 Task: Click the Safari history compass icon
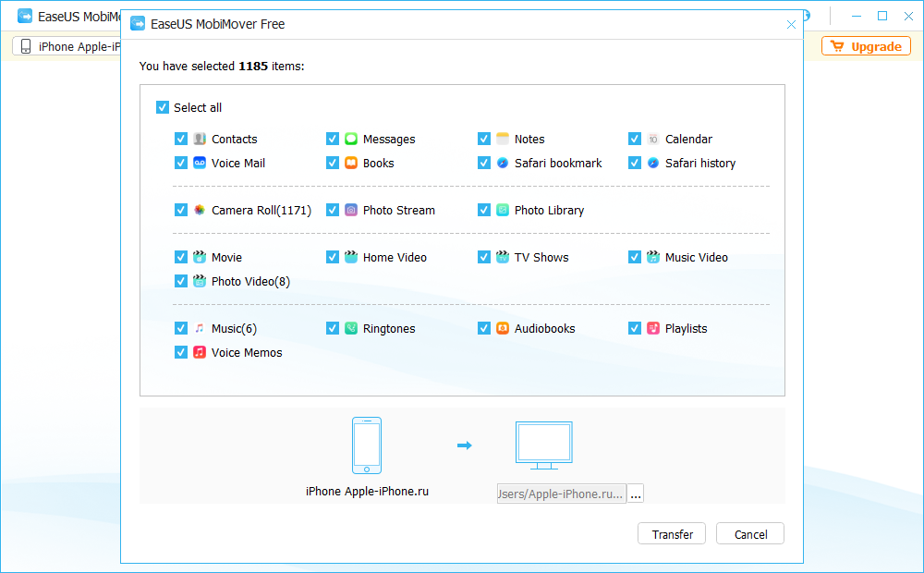pyautogui.click(x=653, y=163)
